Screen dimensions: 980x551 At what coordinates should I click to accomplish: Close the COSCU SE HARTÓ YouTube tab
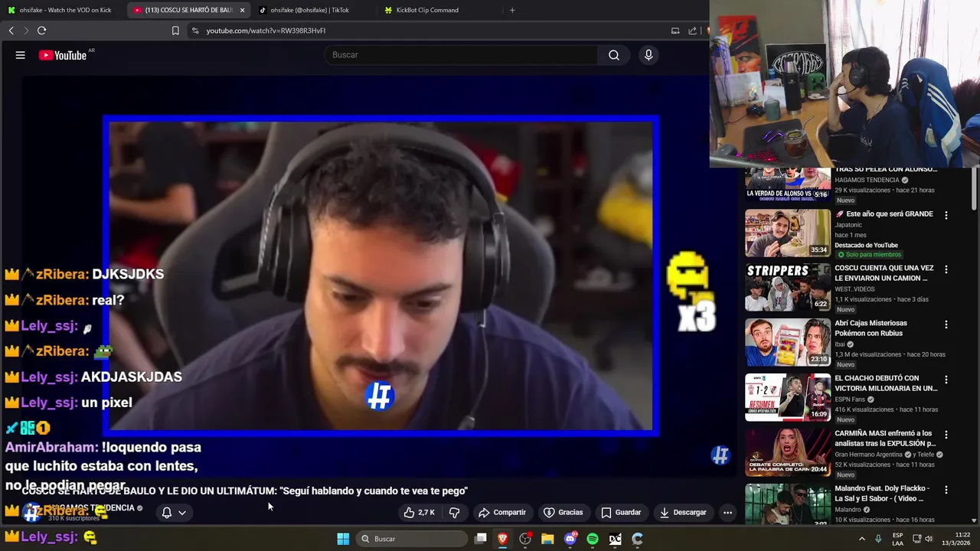pos(242,10)
